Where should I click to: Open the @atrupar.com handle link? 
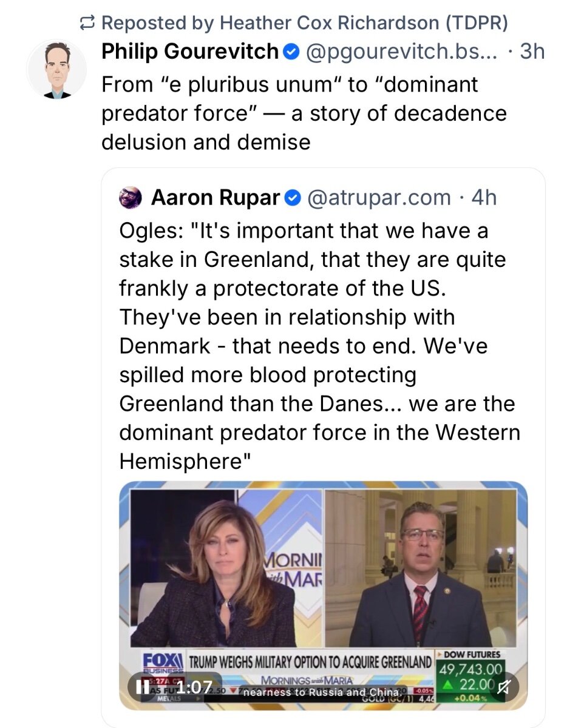coord(379,197)
